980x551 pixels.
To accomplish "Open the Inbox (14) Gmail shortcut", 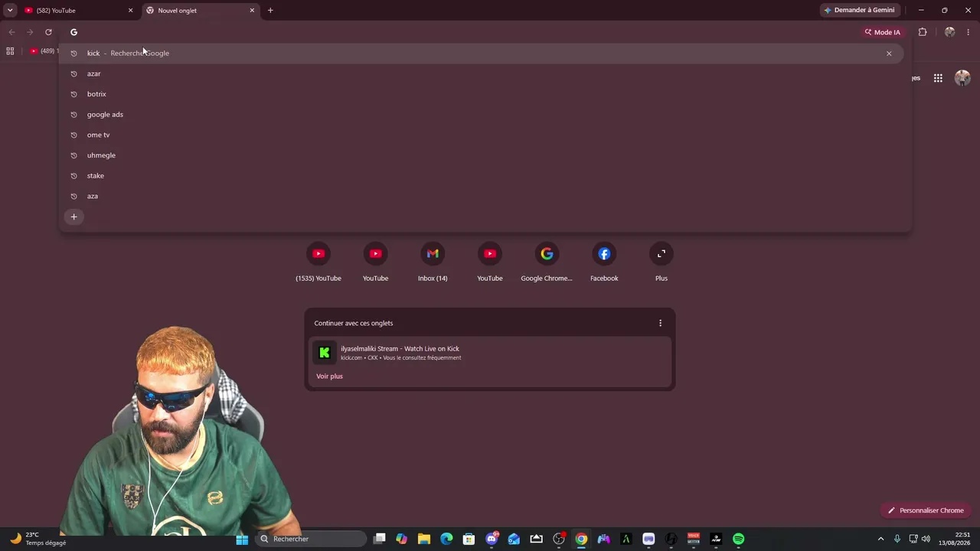I will point(433,262).
